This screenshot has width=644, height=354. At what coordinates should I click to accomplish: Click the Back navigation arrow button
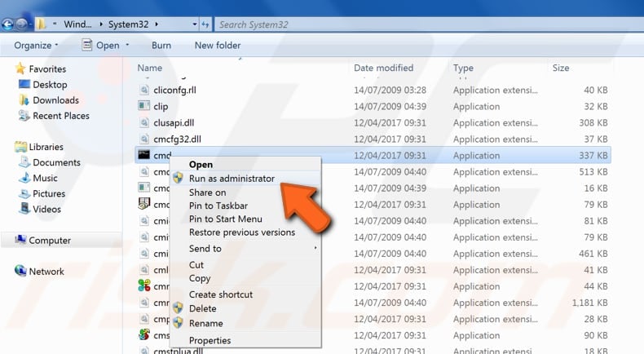(8, 24)
